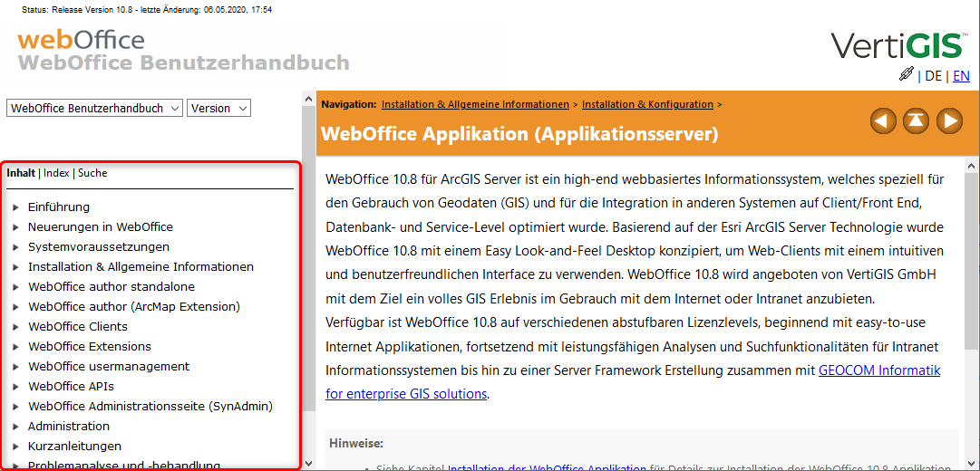Open the Systemvoraussetzungen chapter
980x471 pixels.
99,246
